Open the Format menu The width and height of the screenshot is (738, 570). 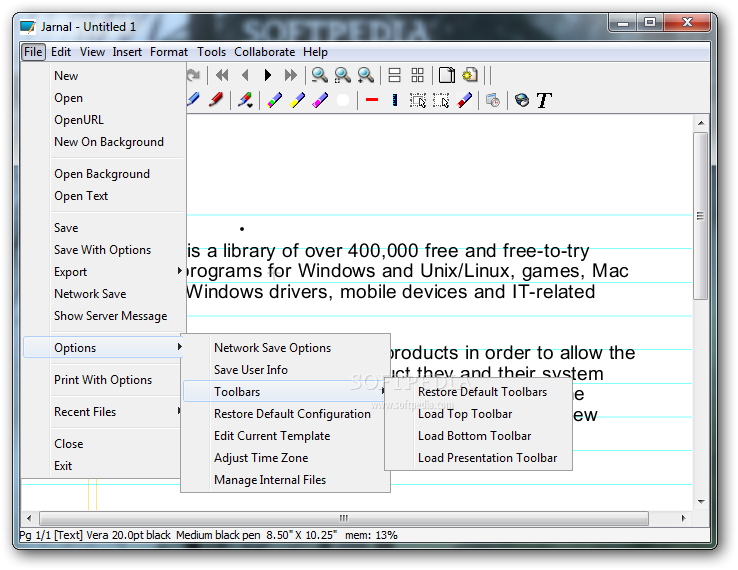[168, 52]
